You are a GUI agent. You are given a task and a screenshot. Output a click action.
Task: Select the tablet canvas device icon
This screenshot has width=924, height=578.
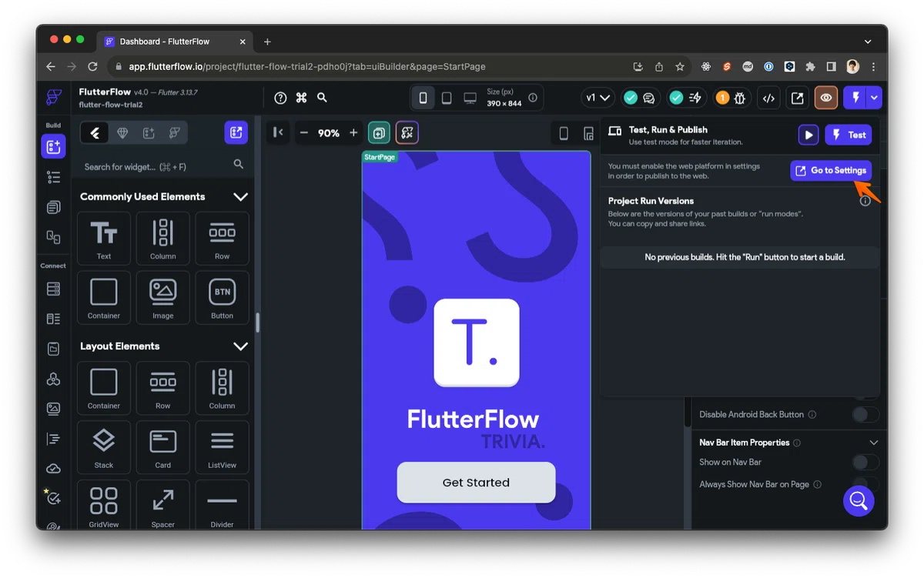tap(447, 98)
